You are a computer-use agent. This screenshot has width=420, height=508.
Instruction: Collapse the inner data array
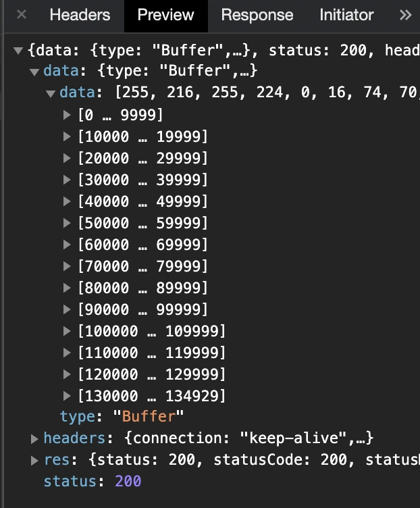pos(51,93)
